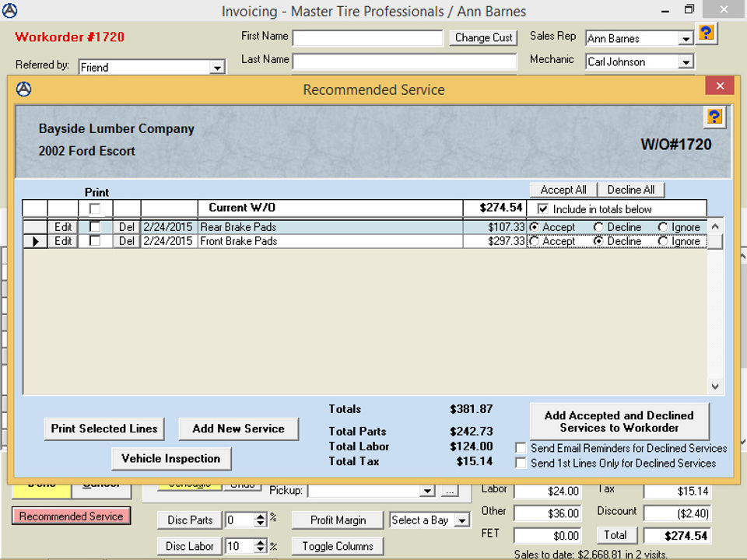The width and height of the screenshot is (747, 560).
Task: Click the Tax amount field $15.14
Action: [677, 491]
